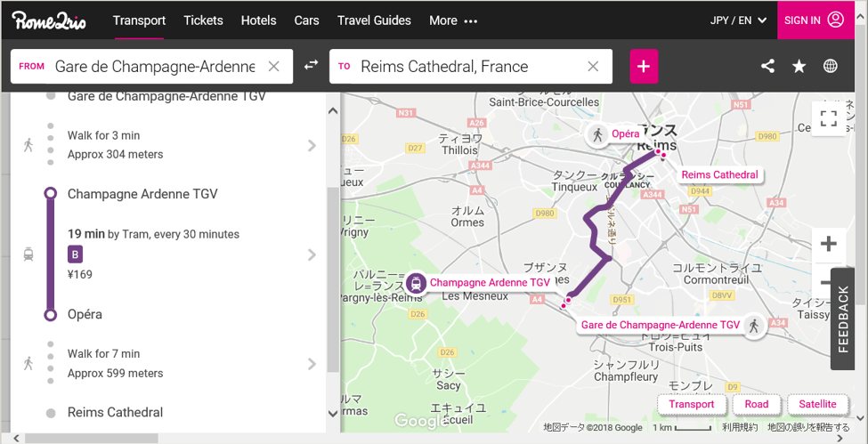
Task: Click itinerary scrollbar down arrow
Action: pyautogui.click(x=333, y=414)
